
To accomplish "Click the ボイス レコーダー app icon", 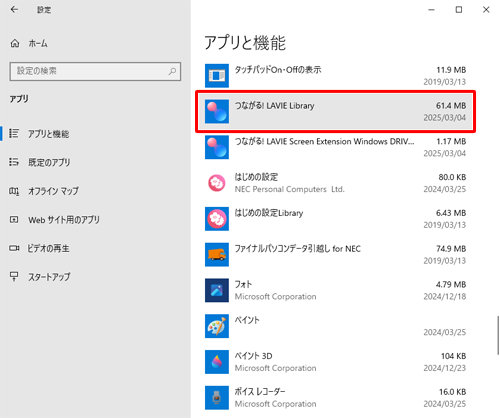I will [217, 397].
